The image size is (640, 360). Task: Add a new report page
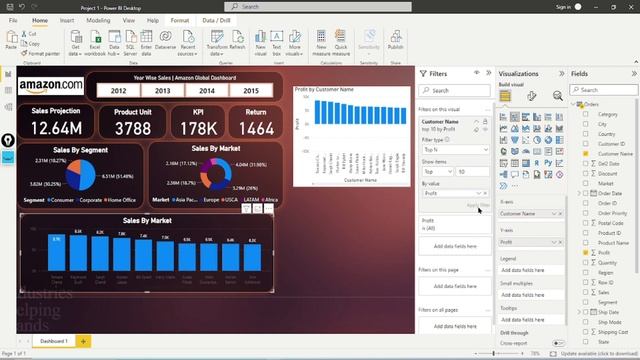83,341
